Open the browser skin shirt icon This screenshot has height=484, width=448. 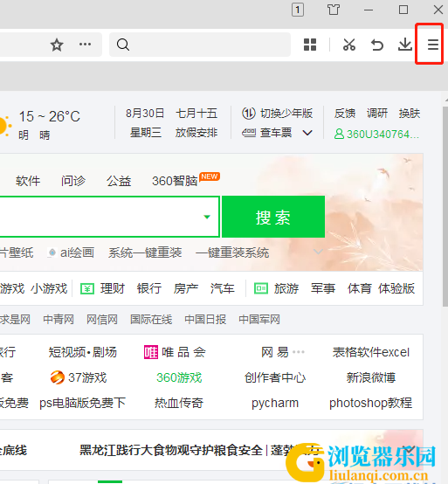(334, 10)
